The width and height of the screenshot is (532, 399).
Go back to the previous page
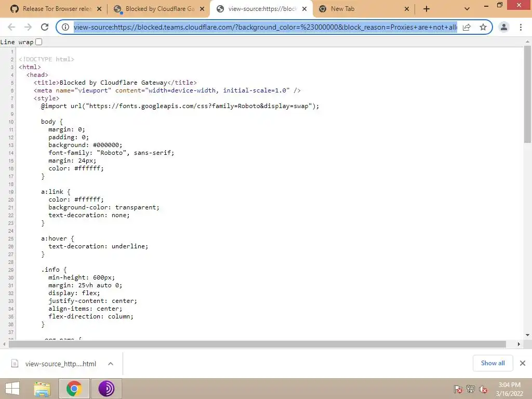pos(11,27)
